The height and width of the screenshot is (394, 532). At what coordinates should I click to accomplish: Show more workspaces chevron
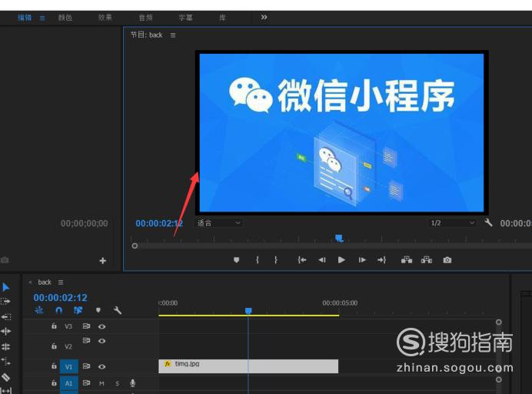[x=264, y=17]
